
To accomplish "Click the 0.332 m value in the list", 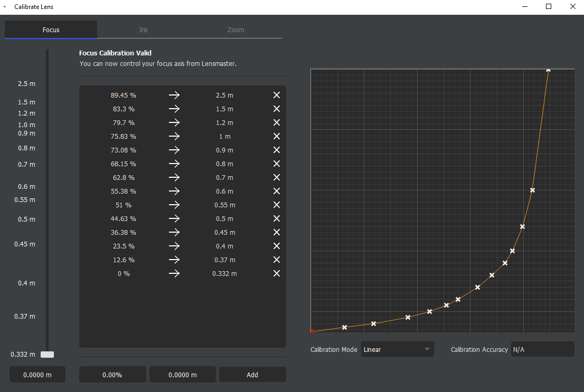I will tap(224, 274).
